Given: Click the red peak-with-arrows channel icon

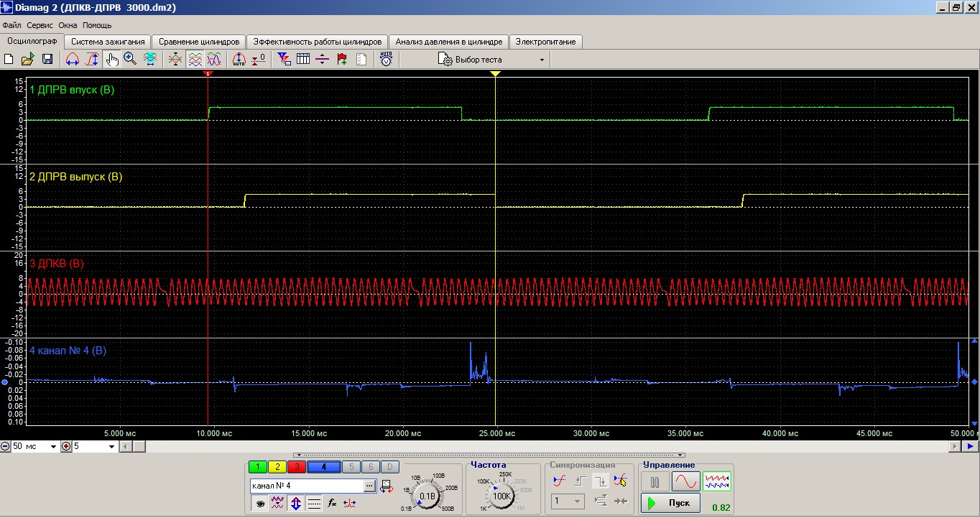Looking at the screenshot, I should [x=349, y=504].
